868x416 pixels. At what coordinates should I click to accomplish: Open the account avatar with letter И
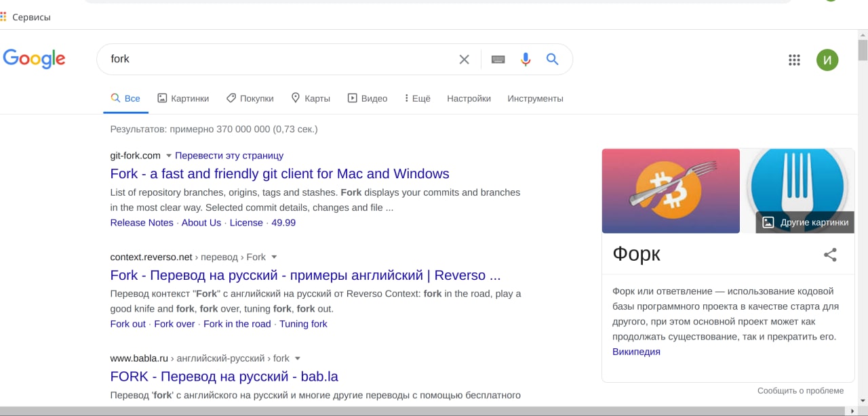pos(827,60)
